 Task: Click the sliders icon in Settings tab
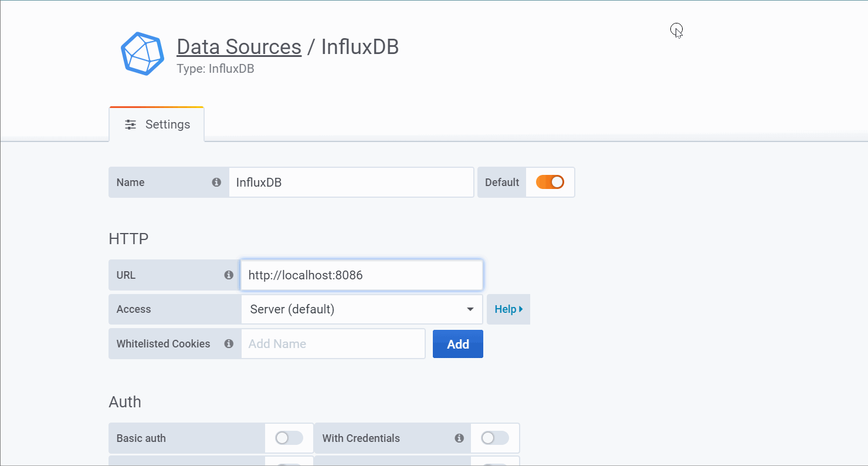click(130, 124)
